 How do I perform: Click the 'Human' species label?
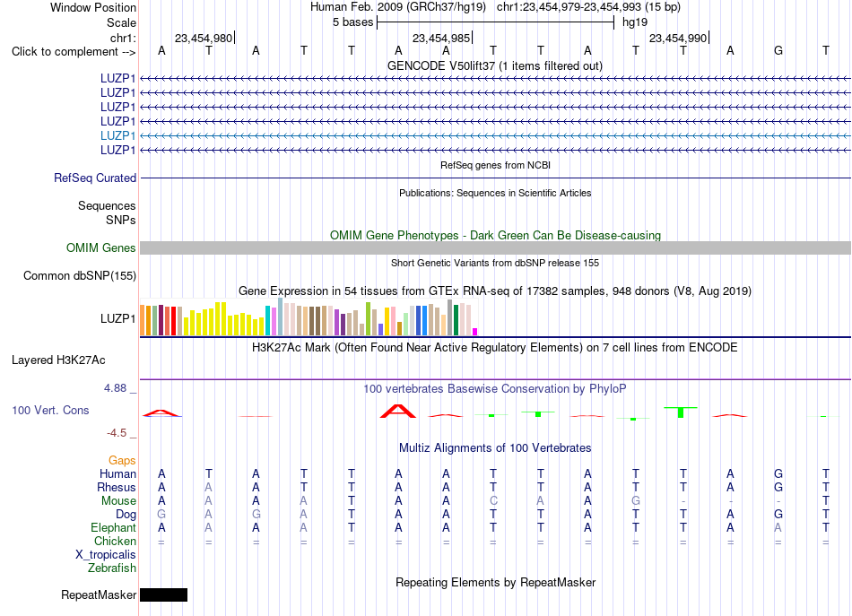pyautogui.click(x=117, y=474)
